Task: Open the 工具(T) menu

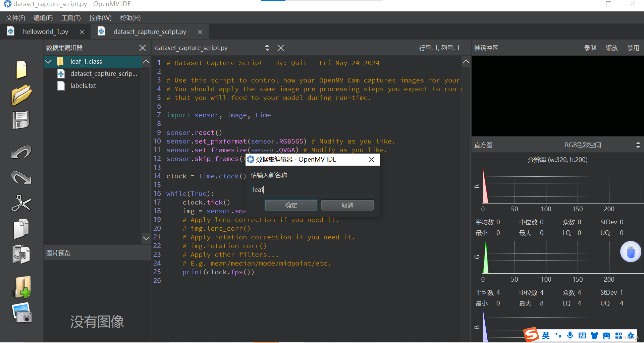Action: (x=71, y=18)
